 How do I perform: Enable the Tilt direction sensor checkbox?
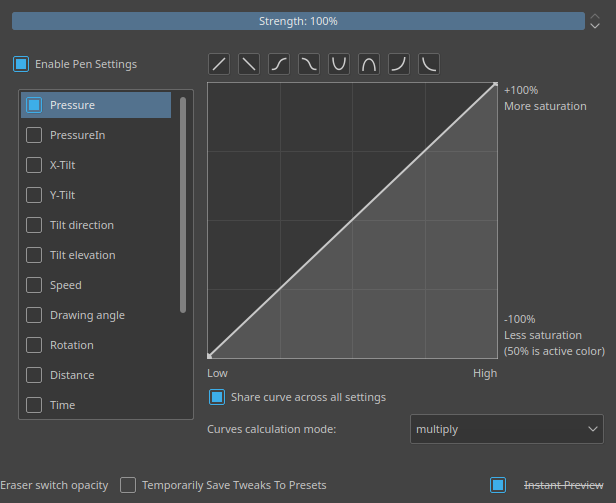point(34,225)
